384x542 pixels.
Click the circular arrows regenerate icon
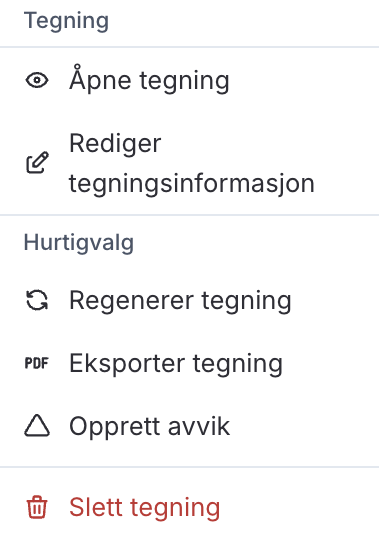point(37,300)
